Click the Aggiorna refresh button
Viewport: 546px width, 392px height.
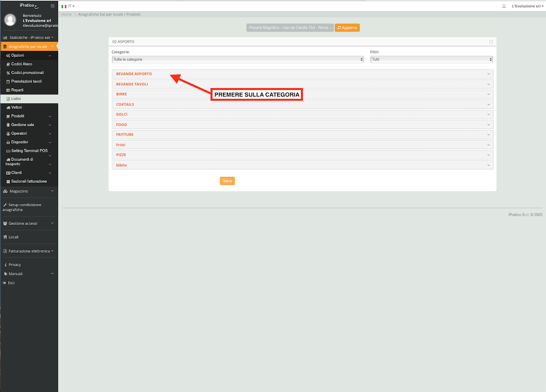click(x=347, y=27)
